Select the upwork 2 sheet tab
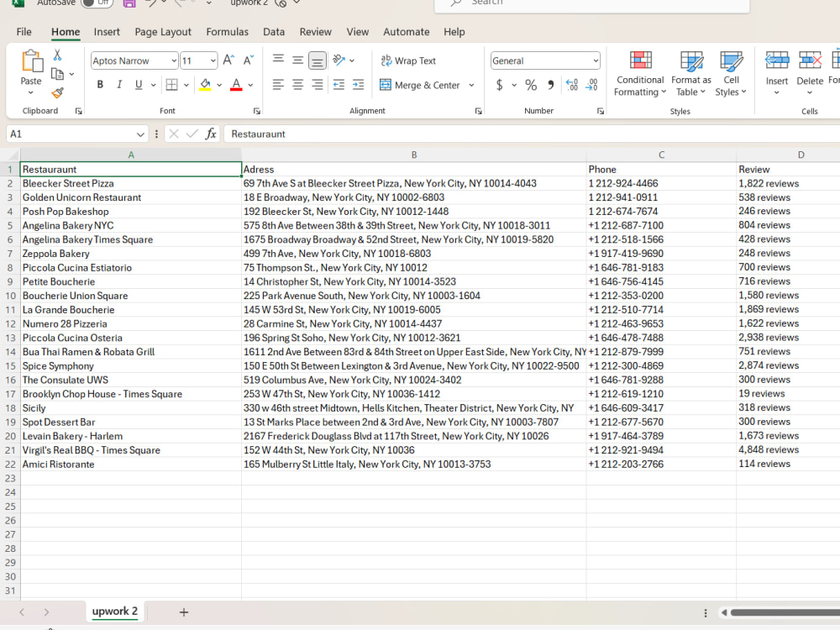The image size is (840, 630). (114, 612)
